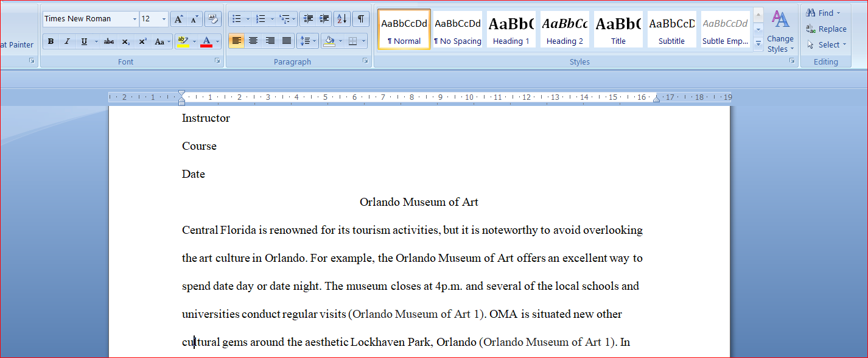Image resolution: width=868 pixels, height=358 pixels.
Task: Apply the Heading 2 style
Action: tap(565, 29)
